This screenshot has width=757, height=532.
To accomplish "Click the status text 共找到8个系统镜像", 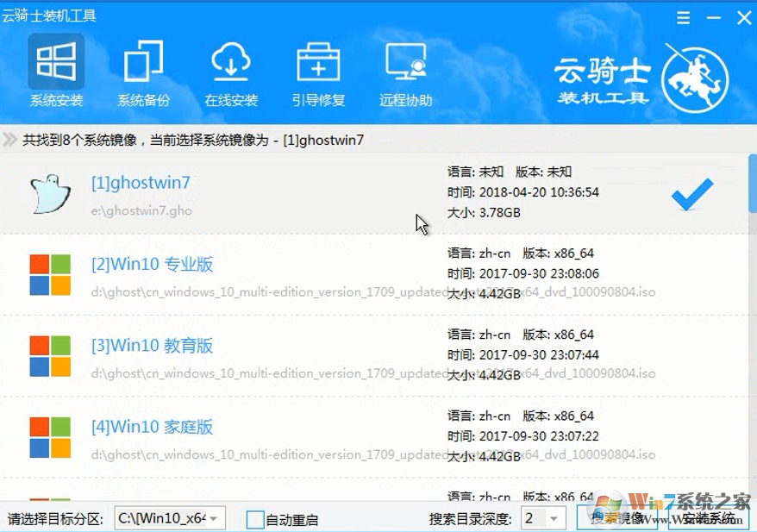I will (x=79, y=140).
